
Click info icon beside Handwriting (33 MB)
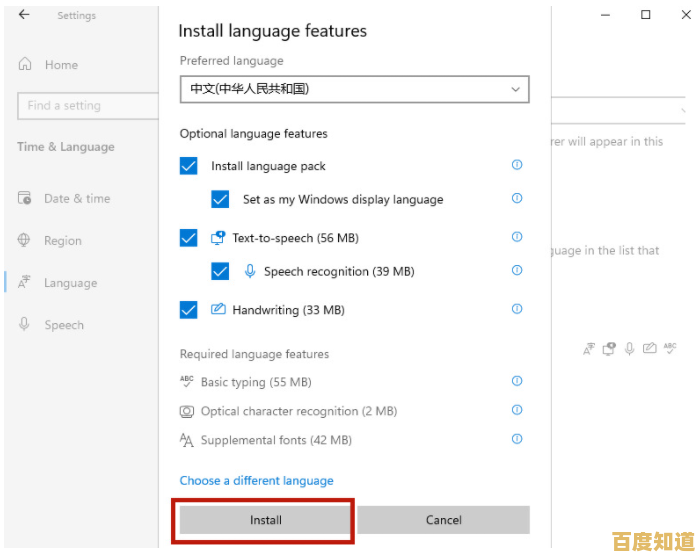(x=517, y=309)
